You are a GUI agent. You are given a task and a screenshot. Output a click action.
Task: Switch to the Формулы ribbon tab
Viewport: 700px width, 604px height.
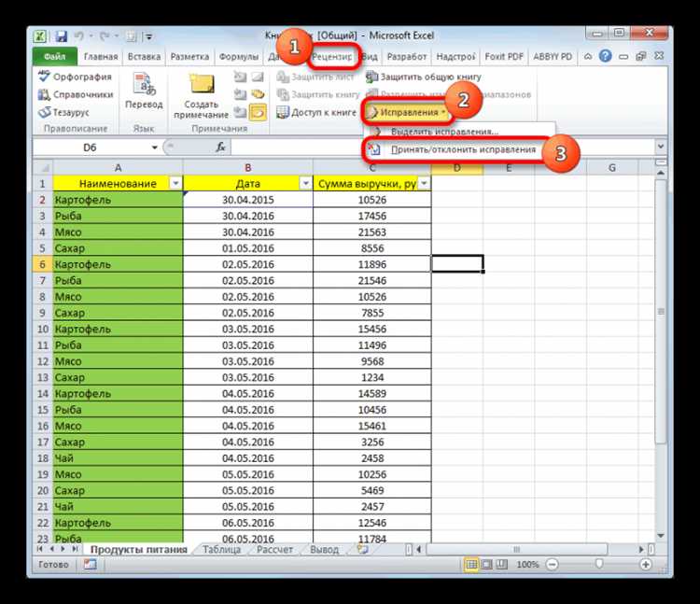point(238,57)
